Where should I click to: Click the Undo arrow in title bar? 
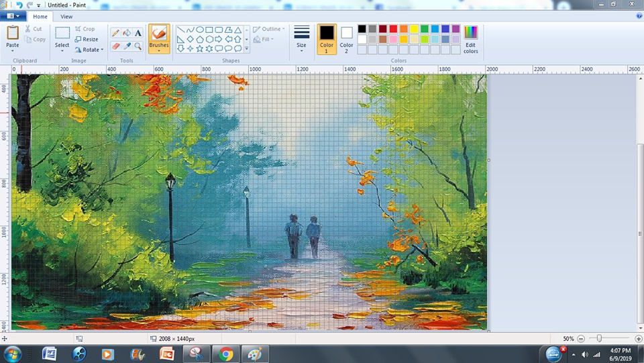[19, 5]
